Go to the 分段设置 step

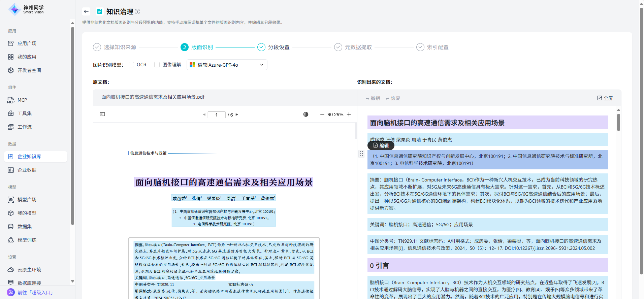pos(279,47)
